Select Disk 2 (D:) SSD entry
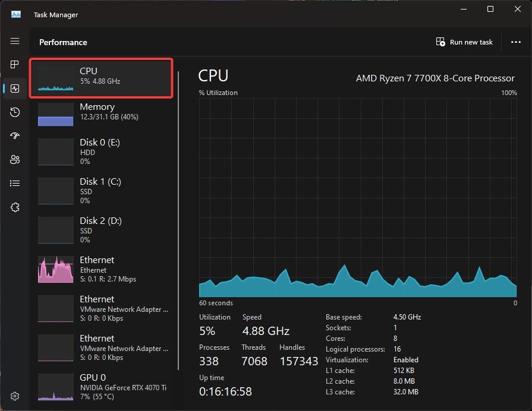 pos(101,230)
